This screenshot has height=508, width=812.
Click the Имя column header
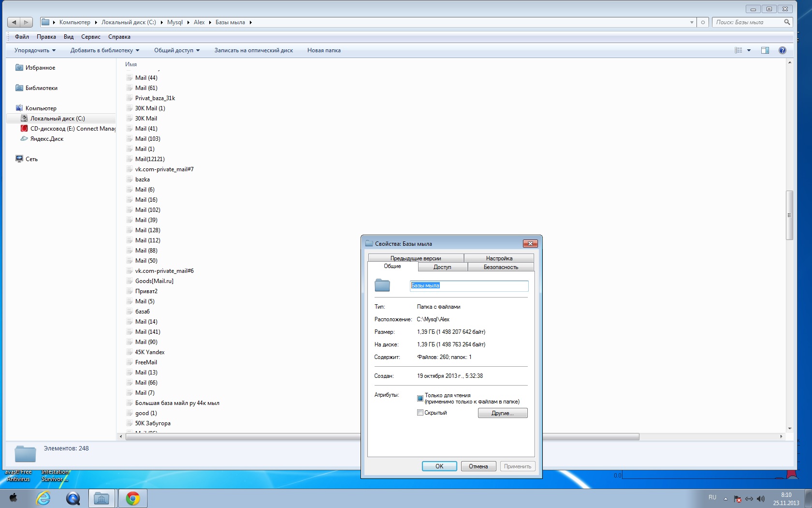(x=131, y=64)
